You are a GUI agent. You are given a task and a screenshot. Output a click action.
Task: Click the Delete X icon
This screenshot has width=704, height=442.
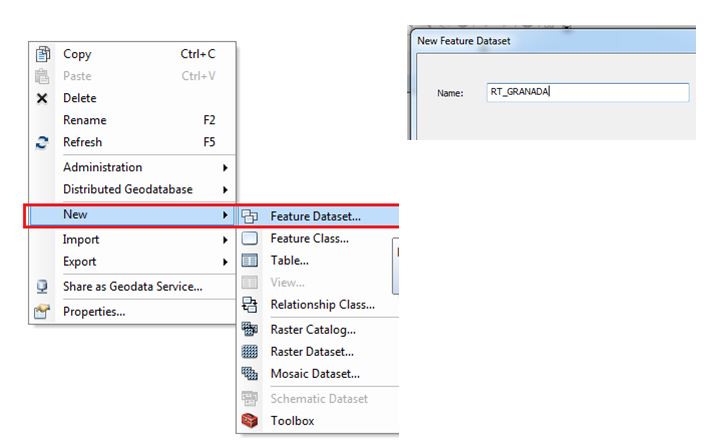click(x=43, y=98)
